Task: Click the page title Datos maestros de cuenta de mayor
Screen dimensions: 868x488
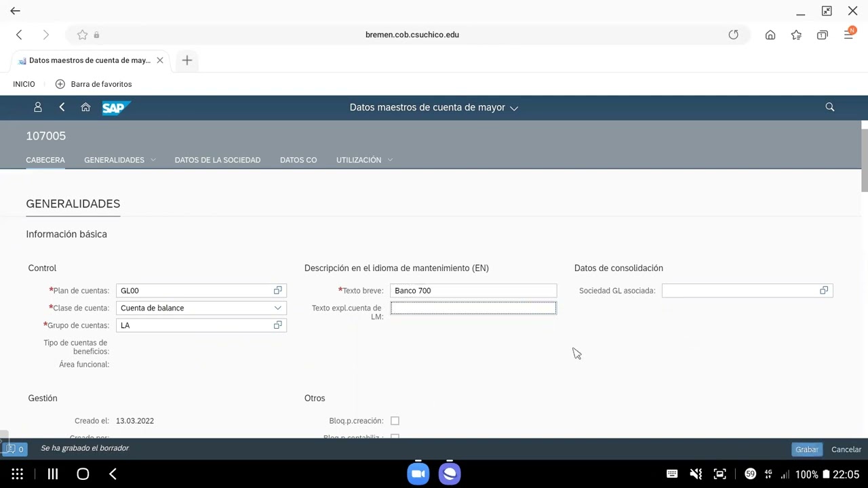Action: (x=427, y=107)
